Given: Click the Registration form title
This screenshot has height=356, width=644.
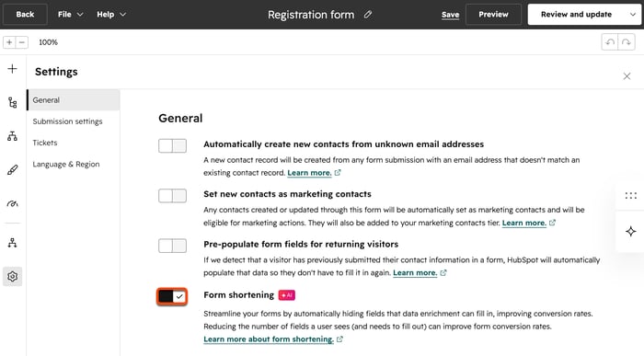Looking at the screenshot, I should (311, 15).
